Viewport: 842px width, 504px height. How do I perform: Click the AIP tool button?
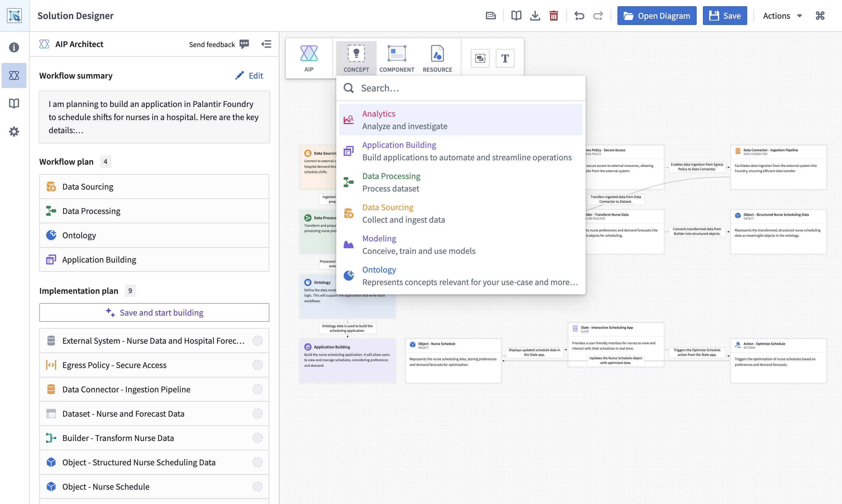pos(309,58)
